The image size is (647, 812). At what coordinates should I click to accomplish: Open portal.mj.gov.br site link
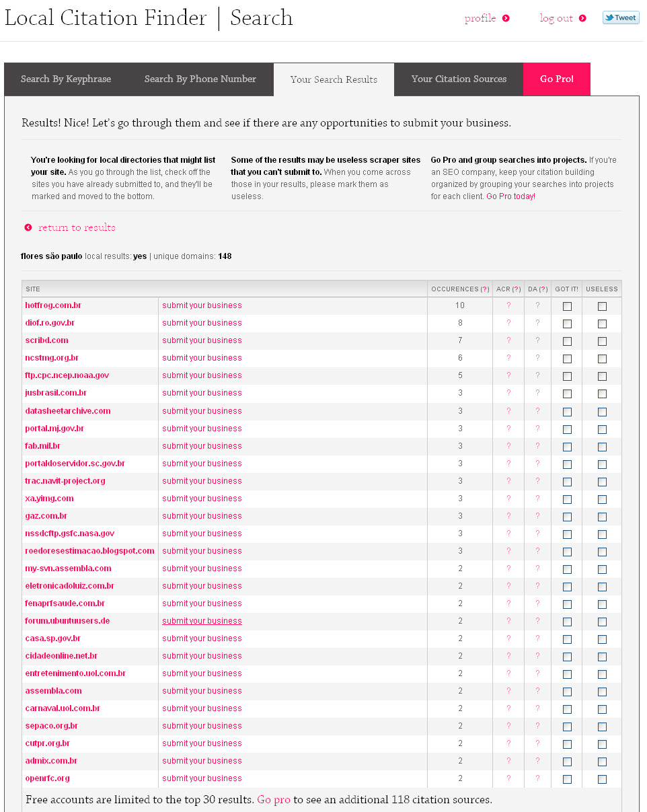(54, 429)
